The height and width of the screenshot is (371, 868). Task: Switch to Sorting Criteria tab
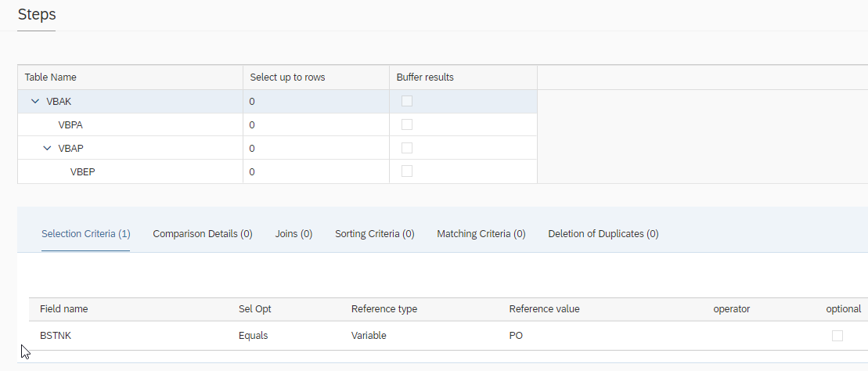[374, 233]
